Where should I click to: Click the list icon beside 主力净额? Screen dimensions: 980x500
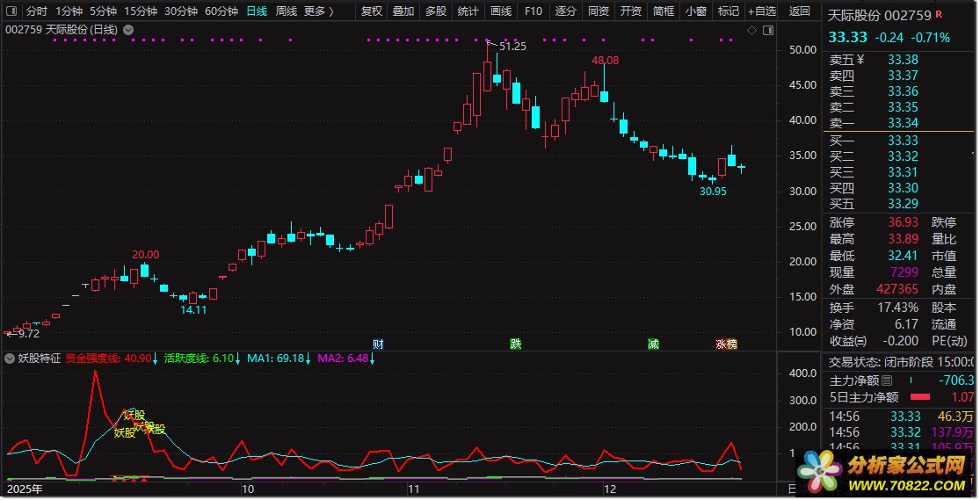click(886, 380)
